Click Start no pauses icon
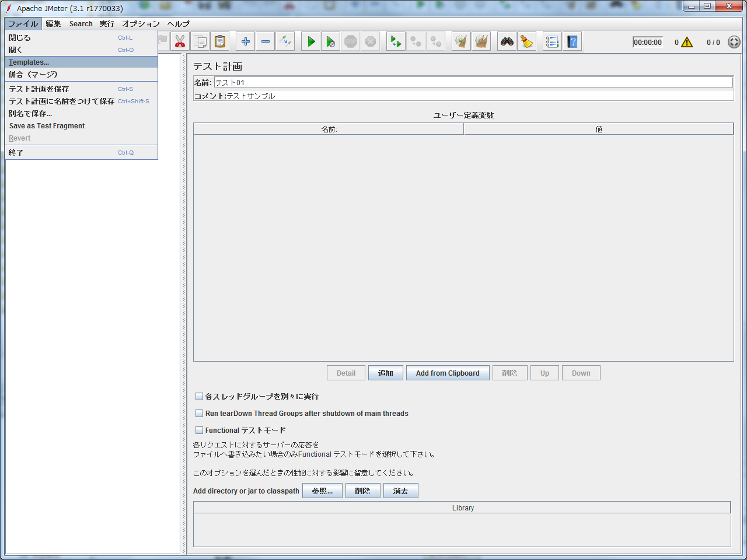Screen dimensions: 747x560 pos(331,41)
